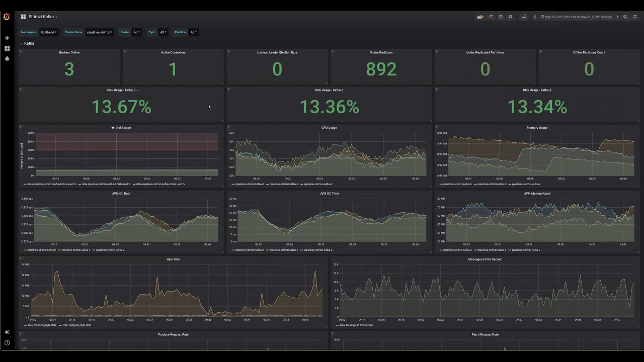Screen dimensions: 644x362
Task: Open the Help question mark icon
Action: click(7, 343)
